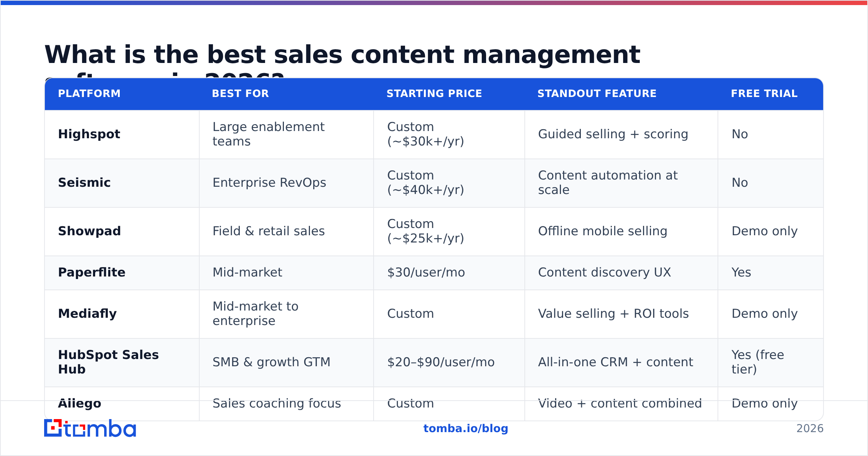Click 'Content automation at scale' cell

click(x=621, y=183)
